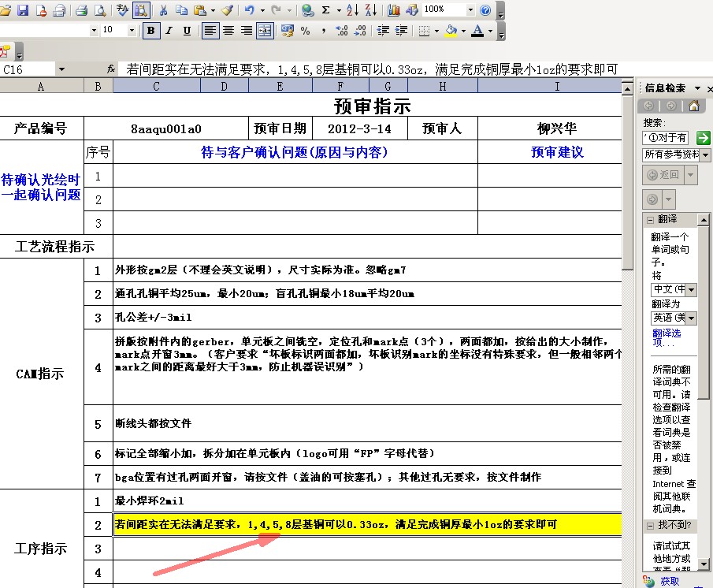Click the Copy icon
713x588 pixels.
[x=181, y=10]
